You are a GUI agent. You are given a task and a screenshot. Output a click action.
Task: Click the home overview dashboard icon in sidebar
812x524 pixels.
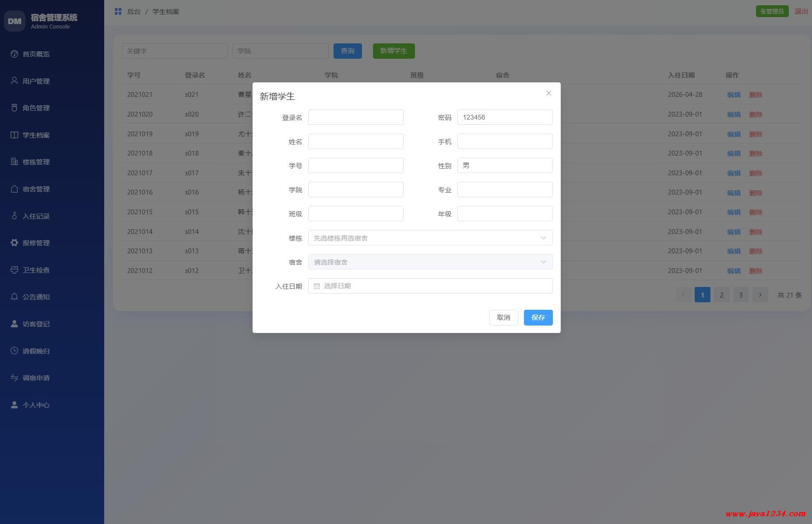[x=14, y=54]
